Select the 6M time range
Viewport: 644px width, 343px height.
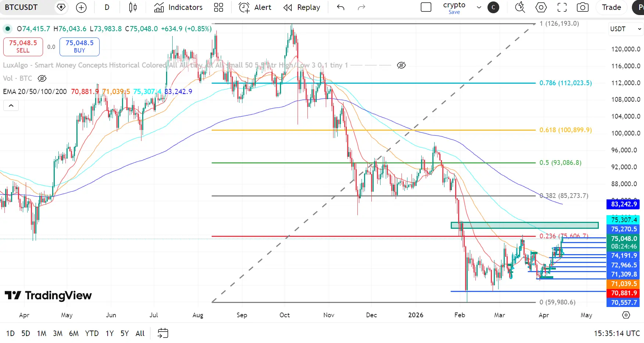coord(74,333)
